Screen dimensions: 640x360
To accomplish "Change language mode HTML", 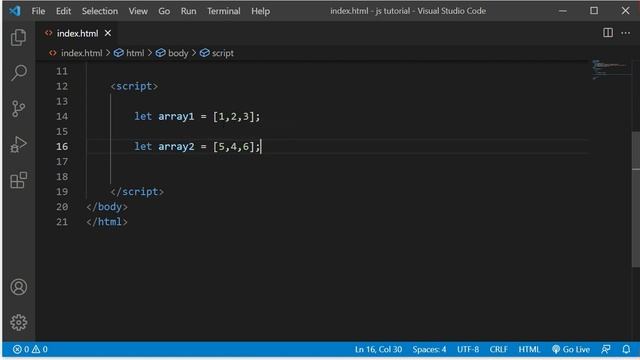I will tap(529, 349).
